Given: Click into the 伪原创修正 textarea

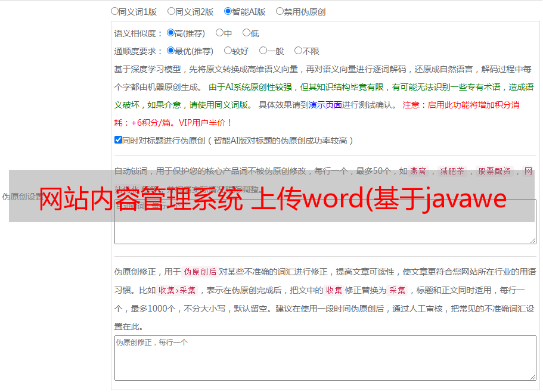Looking at the screenshot, I should tap(325, 358).
